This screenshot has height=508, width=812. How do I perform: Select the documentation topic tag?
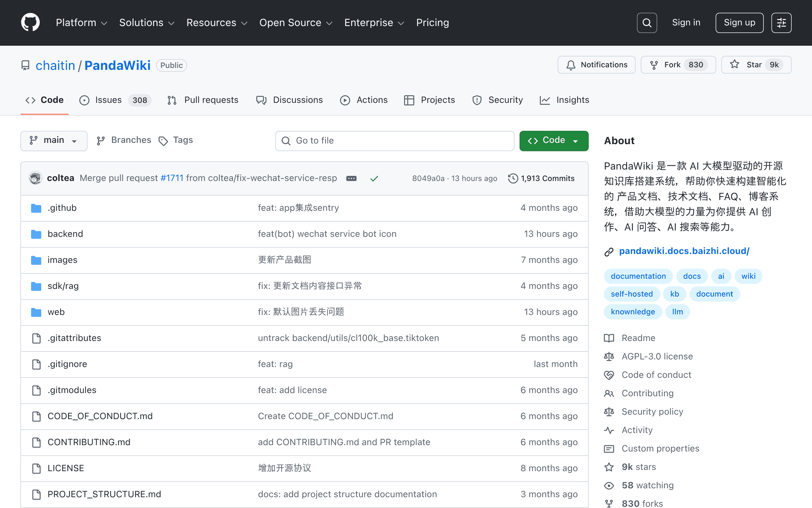coord(638,276)
